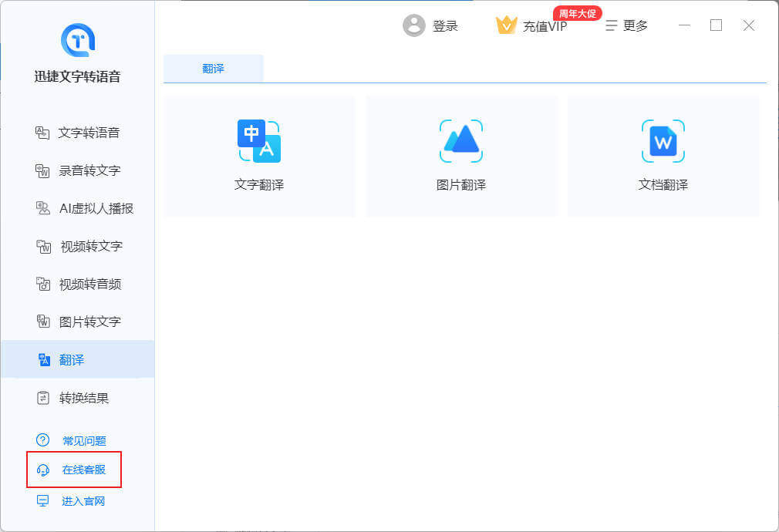The height and width of the screenshot is (532, 779).
Task: Click the user avatar login icon
Action: [x=414, y=25]
